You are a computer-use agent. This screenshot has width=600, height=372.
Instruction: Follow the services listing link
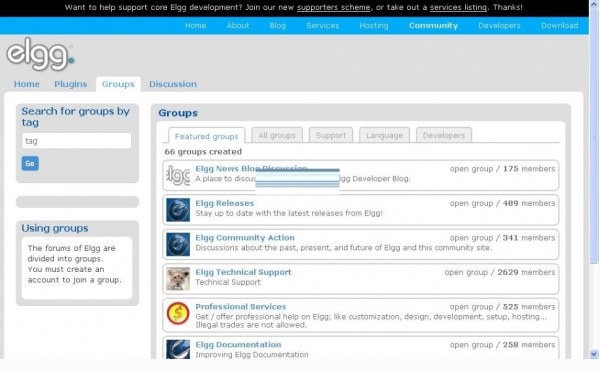pos(458,7)
